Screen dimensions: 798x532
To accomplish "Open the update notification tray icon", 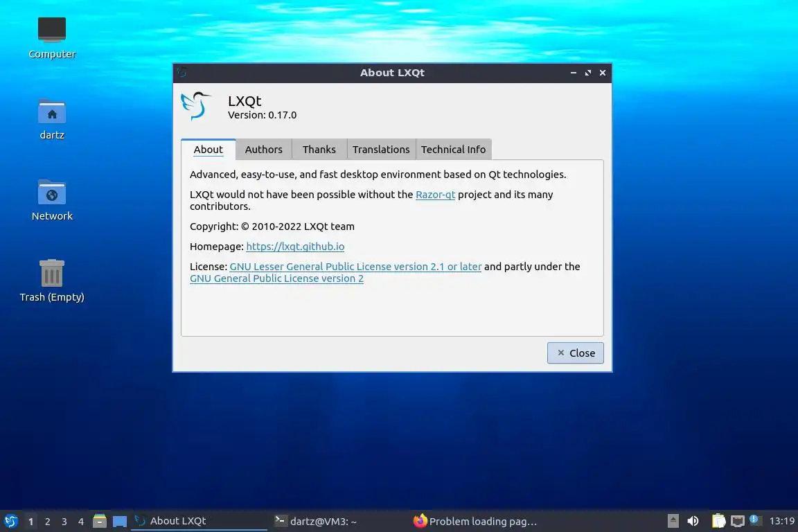I will (x=755, y=520).
